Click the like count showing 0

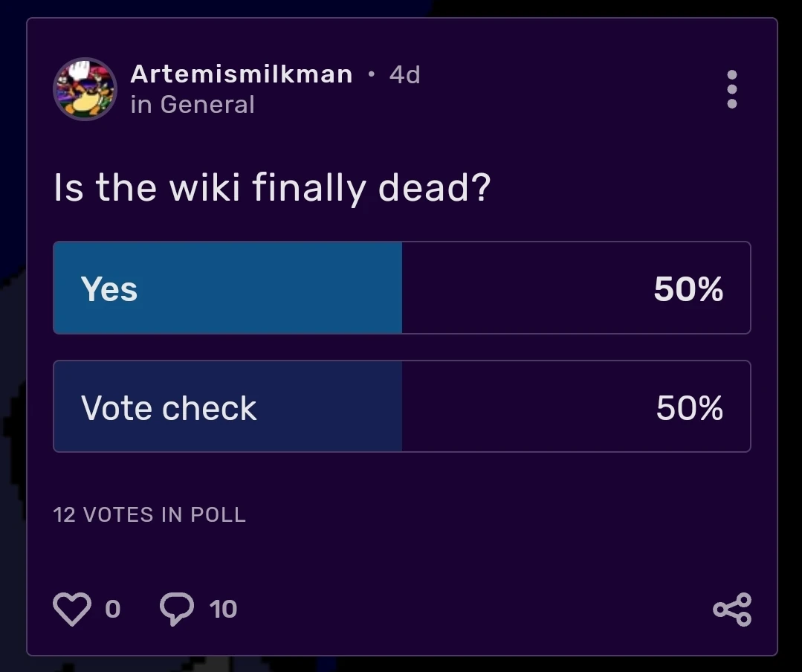pos(112,610)
